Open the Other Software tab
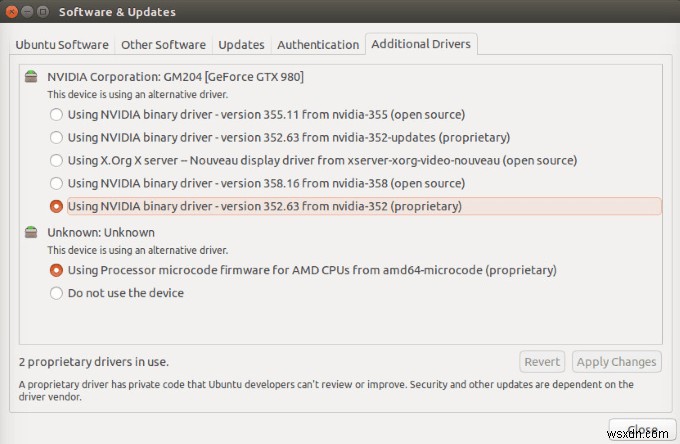This screenshot has height=444, width=680. (x=163, y=45)
